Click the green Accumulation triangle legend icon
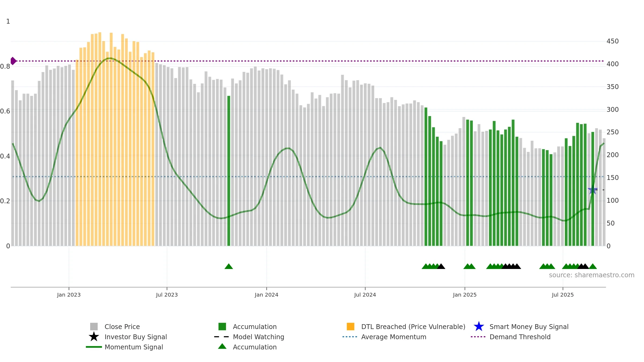Viewport: 644px width, 362px height. point(222,346)
